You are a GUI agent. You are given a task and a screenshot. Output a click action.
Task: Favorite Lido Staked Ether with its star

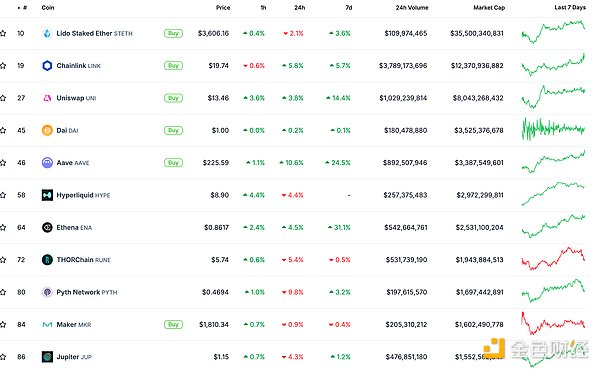[3, 33]
